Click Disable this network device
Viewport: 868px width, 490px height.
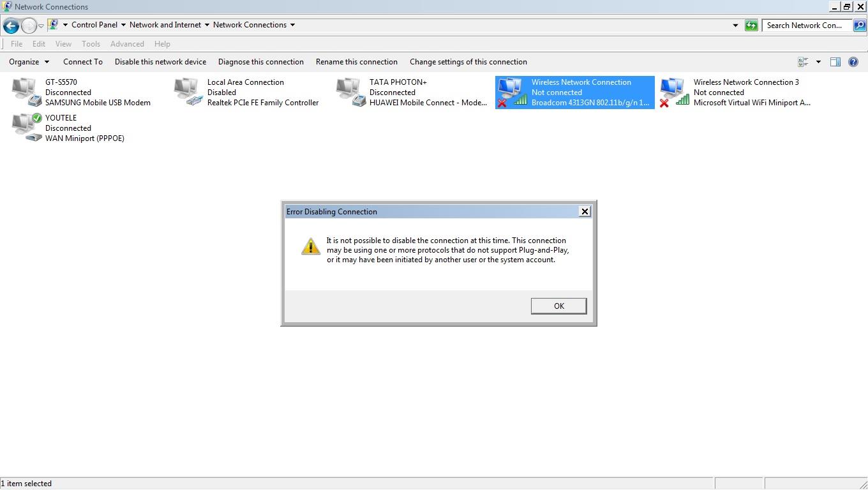point(160,62)
